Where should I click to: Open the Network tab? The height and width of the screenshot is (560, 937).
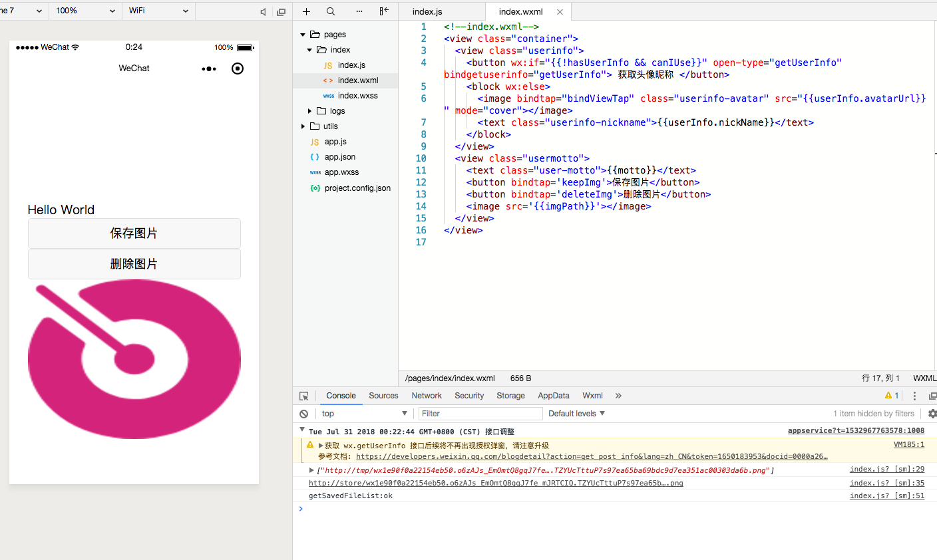coord(427,396)
